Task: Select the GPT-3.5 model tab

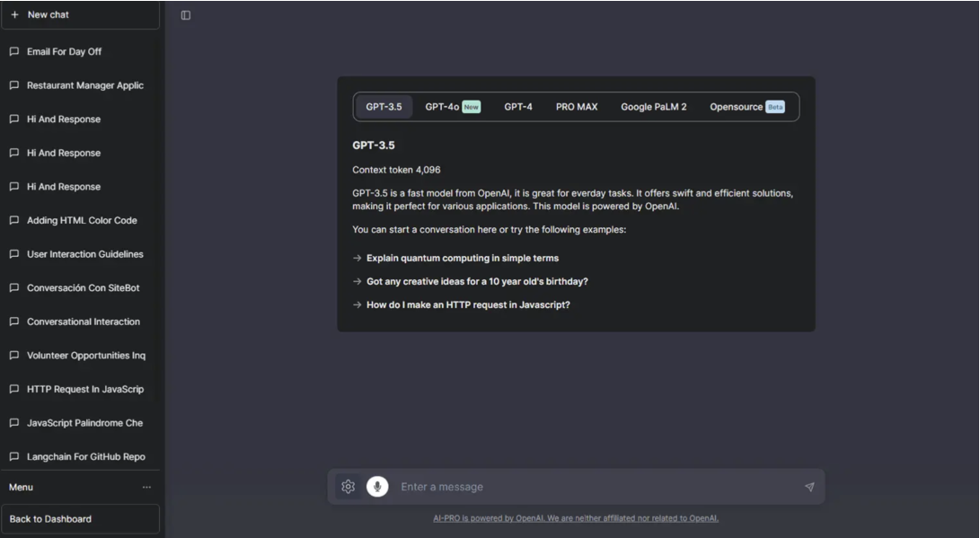Action: [384, 107]
